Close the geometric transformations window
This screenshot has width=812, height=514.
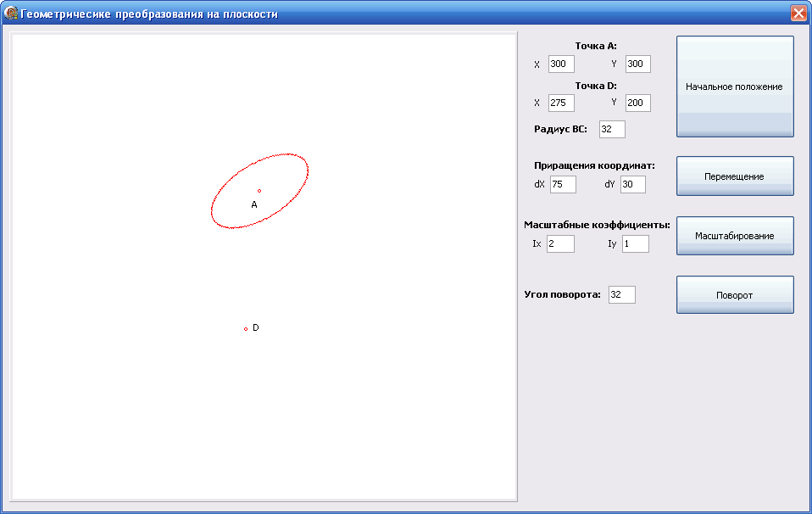798,14
